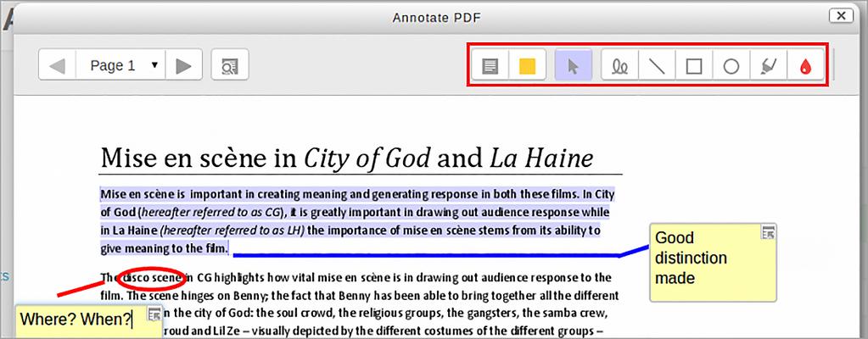868x339 pixels.
Task: Go to the next page arrow
Action: pos(184,65)
